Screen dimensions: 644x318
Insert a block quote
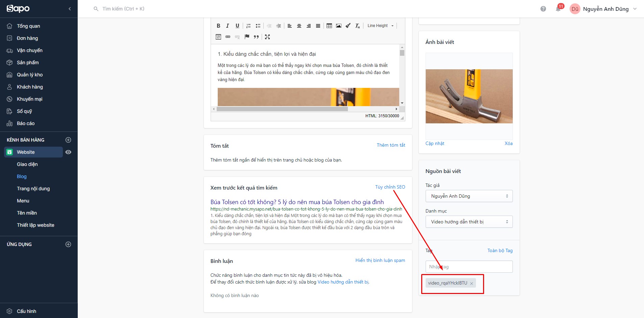256,37
